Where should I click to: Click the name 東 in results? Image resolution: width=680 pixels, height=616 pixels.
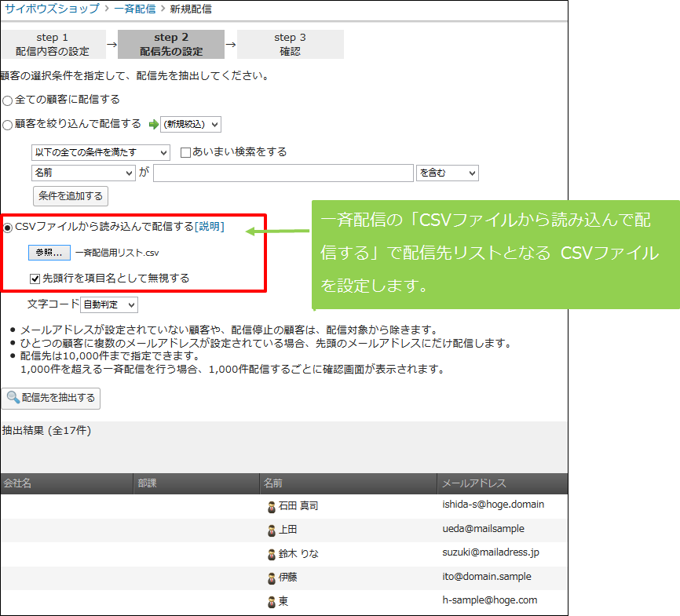tap(283, 601)
